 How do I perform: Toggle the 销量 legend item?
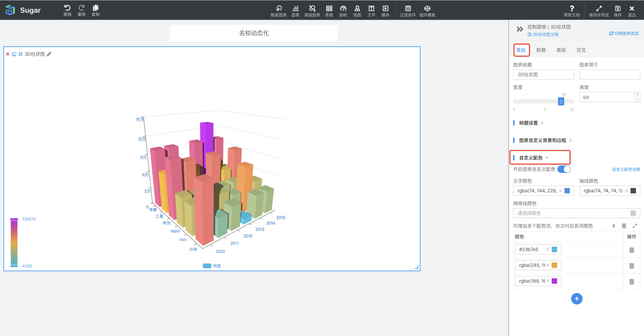[212, 266]
